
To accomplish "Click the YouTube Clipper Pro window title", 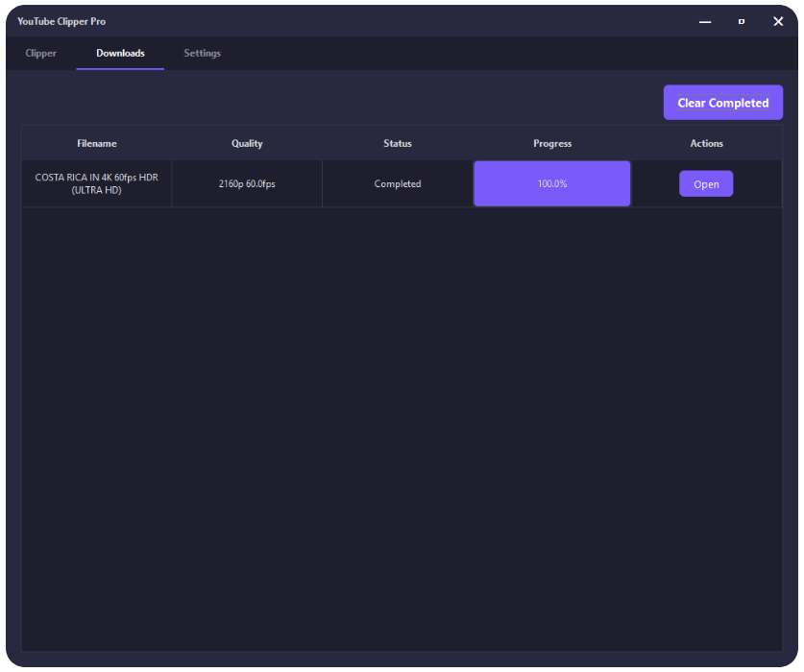I will pos(61,21).
